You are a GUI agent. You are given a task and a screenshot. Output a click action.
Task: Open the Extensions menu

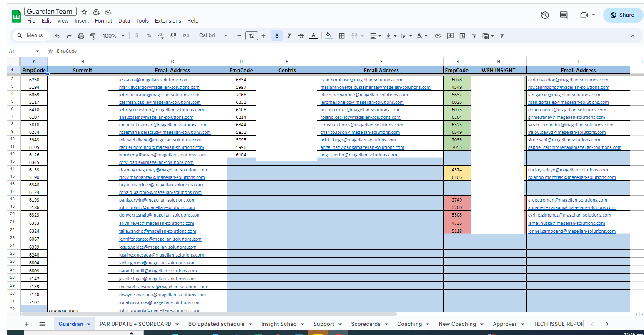pyautogui.click(x=168, y=21)
